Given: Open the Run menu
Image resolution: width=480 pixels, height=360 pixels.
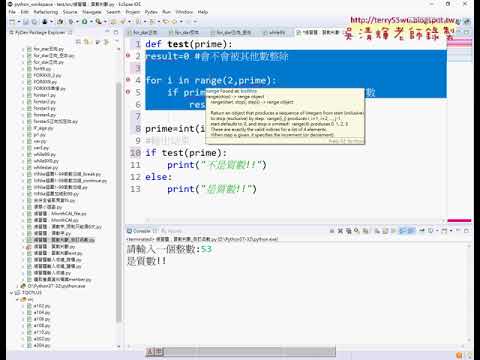Looking at the screenshot, I should [166, 12].
